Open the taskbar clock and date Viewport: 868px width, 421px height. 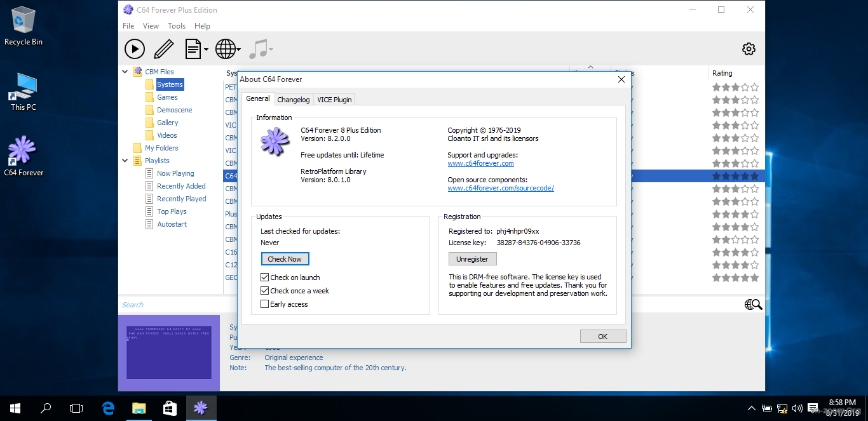point(843,408)
